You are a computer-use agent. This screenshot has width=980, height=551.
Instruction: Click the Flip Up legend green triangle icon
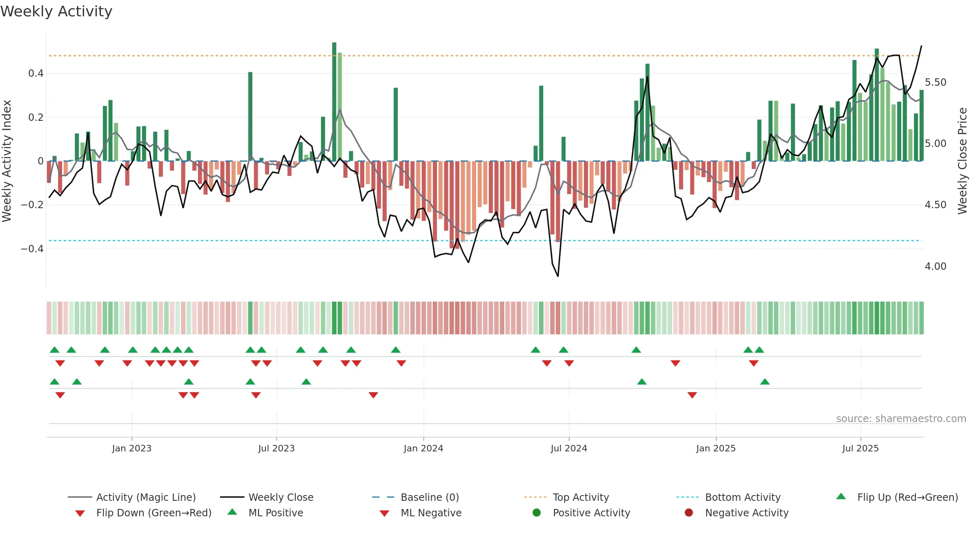pyautogui.click(x=841, y=496)
